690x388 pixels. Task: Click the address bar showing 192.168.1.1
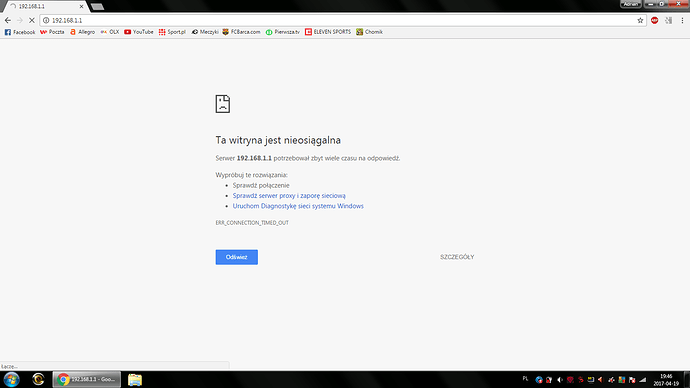point(343,20)
